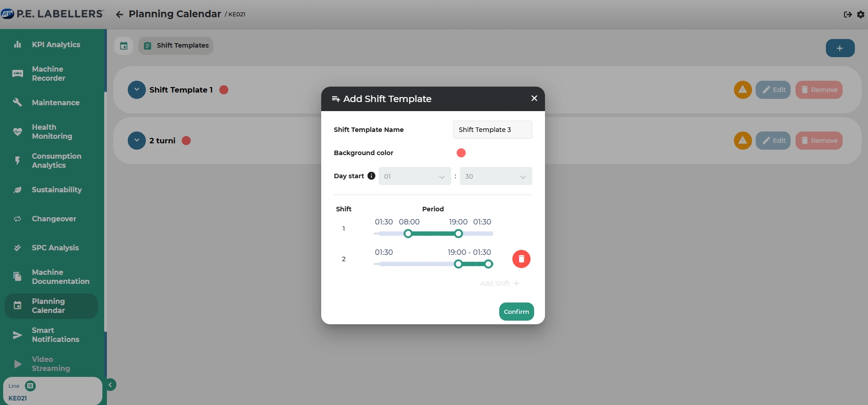Open KPI Analytics from sidebar
The width and height of the screenshot is (868, 405).
[56, 44]
